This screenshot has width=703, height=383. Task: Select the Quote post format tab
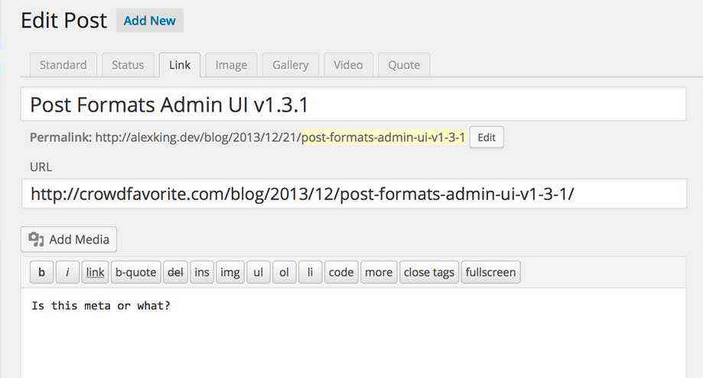pyautogui.click(x=404, y=65)
